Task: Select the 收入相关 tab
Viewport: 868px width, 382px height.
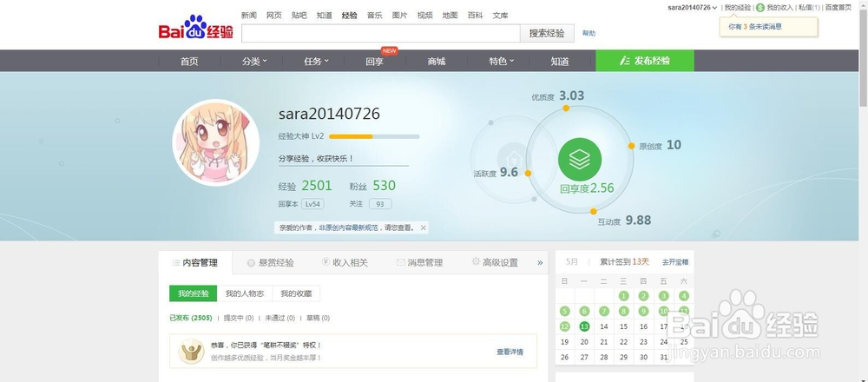Action: (x=345, y=263)
